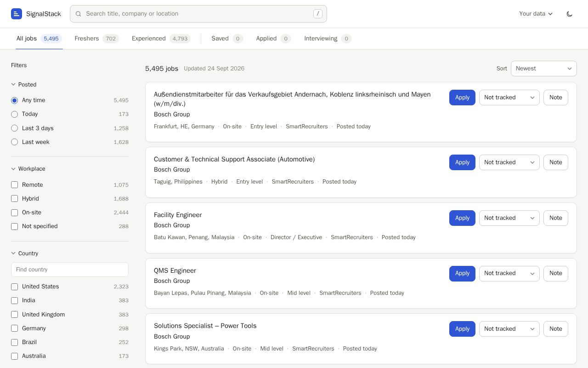Apply to Customer & Technical Support Associate
Image resolution: width=588 pixels, height=368 pixels.
[x=462, y=162]
